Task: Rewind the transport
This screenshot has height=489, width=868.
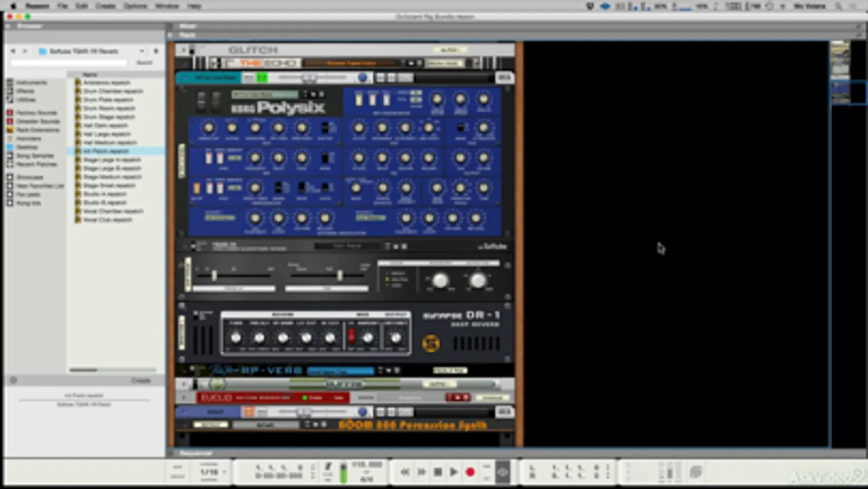Action: click(405, 472)
